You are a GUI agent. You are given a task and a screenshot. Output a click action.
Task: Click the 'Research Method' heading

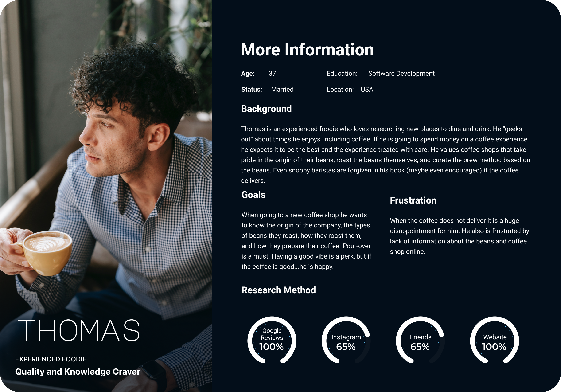(x=279, y=290)
